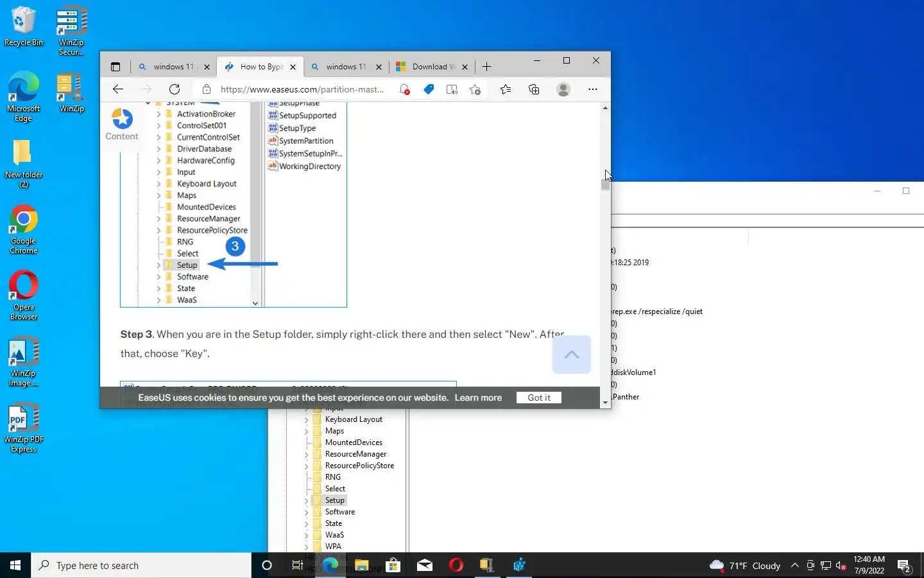Expand Maps key in Registry Editor
The image size is (924, 578).
click(307, 431)
